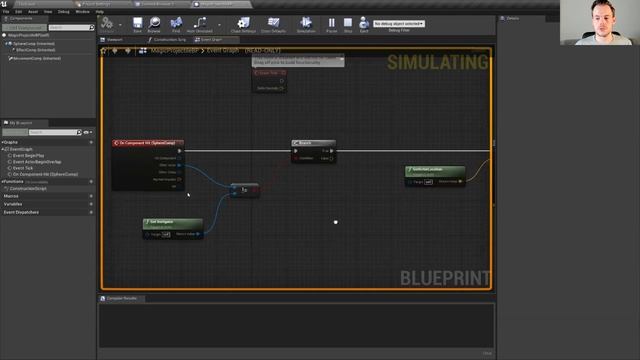The width and height of the screenshot is (640, 360).
Task: Open the Asset menu
Action: (33, 12)
